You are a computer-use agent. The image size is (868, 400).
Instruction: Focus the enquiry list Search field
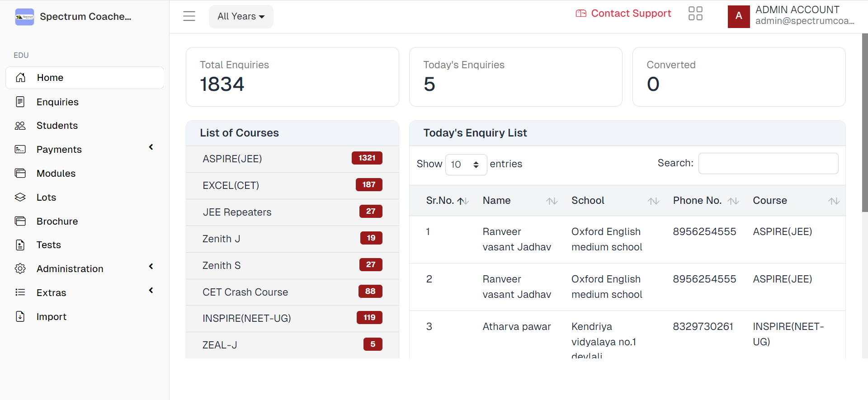click(x=768, y=163)
